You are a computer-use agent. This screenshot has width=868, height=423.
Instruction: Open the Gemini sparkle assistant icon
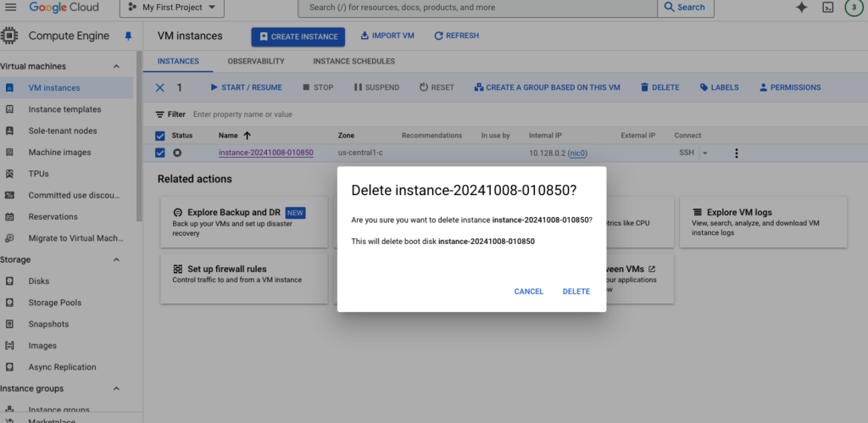coord(801,7)
